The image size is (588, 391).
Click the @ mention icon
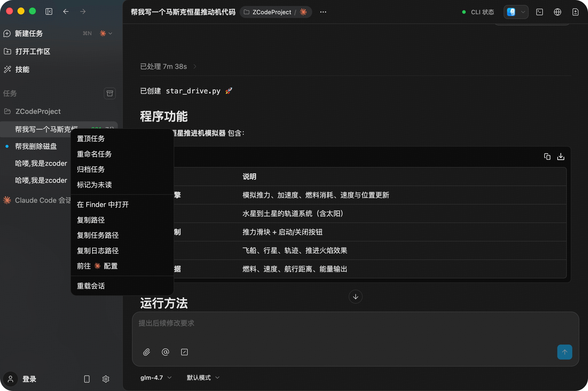click(165, 352)
